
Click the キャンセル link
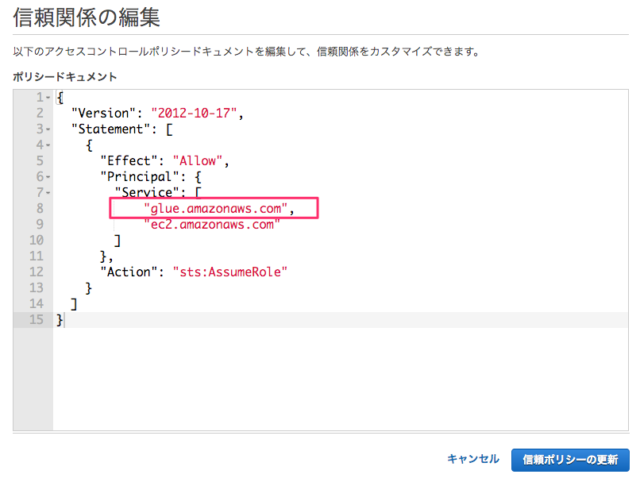[x=473, y=459]
